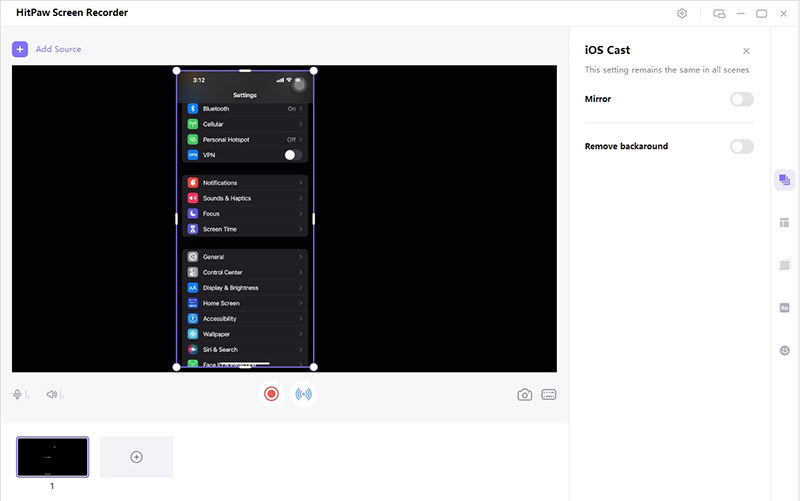Switch to mini window mode icon

(x=719, y=14)
